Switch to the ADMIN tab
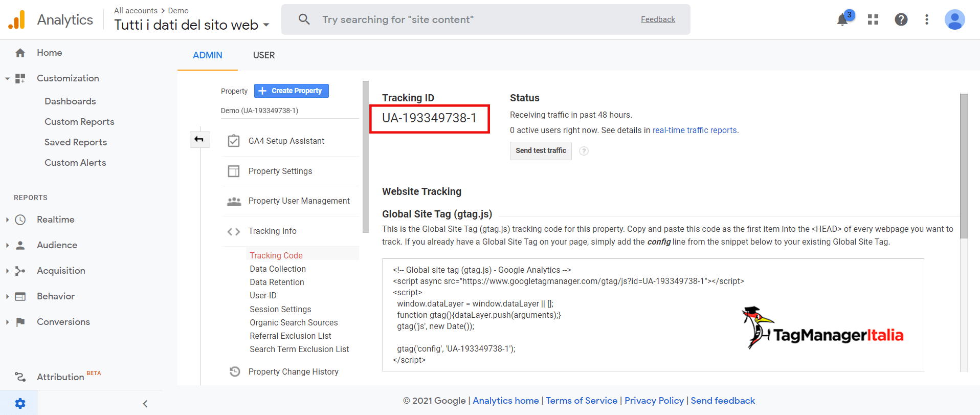This screenshot has width=980, height=415. tap(208, 55)
